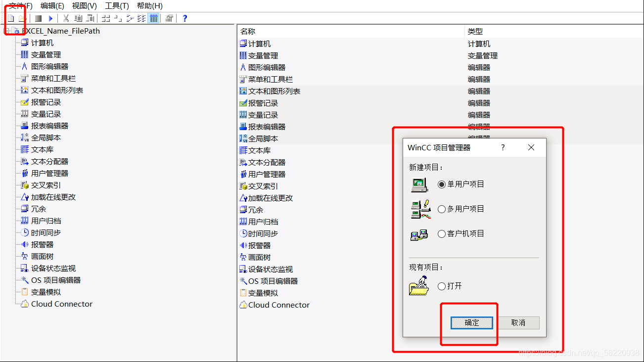Click OS 项目编辑器 in the right-hand name list
This screenshot has height=362, width=644.
point(273,281)
